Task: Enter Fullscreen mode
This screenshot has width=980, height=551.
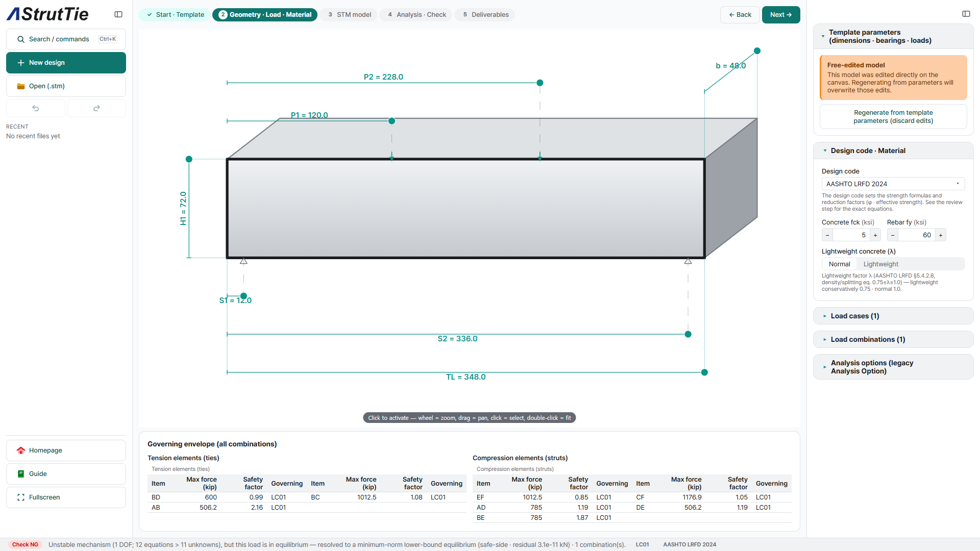Action: 66,497
